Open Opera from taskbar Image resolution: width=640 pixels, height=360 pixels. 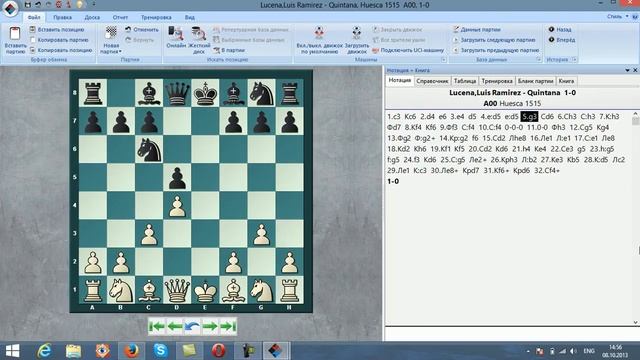(218, 351)
